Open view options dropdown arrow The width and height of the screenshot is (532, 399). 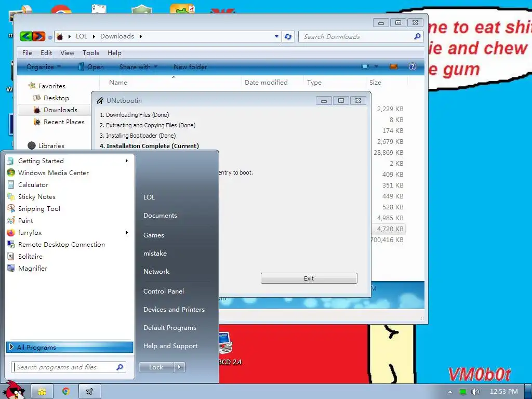click(376, 66)
